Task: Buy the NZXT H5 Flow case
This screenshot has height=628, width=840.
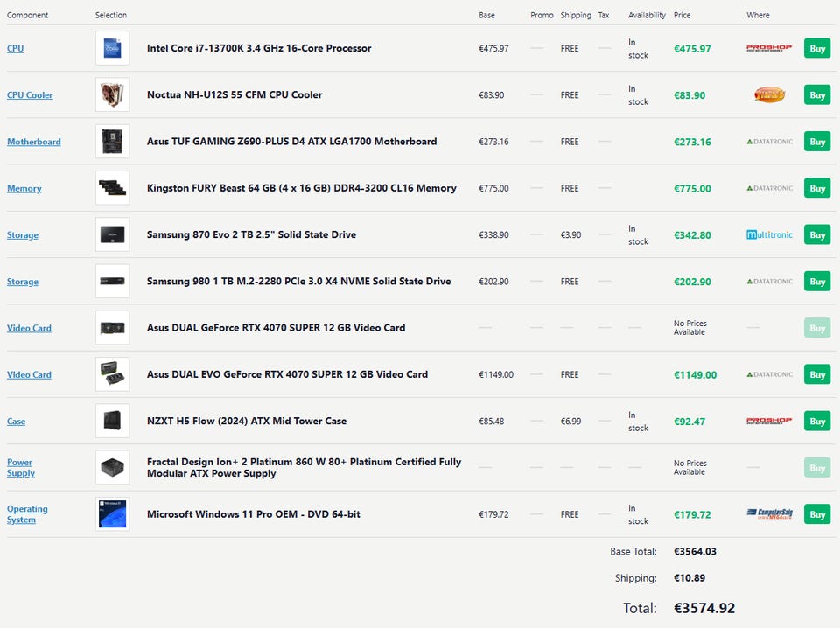Action: click(817, 421)
